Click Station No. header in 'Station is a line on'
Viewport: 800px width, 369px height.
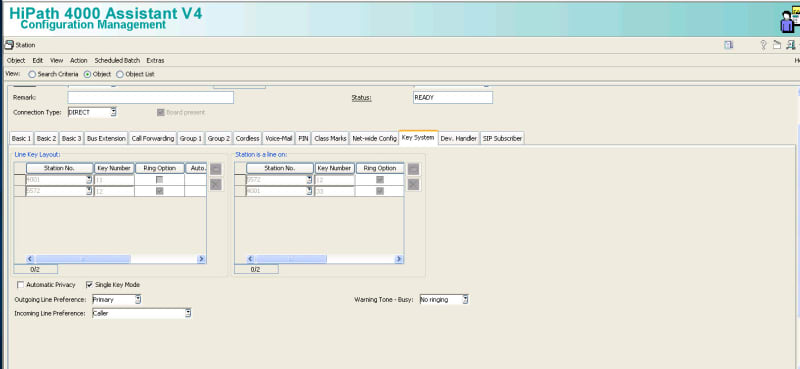pos(280,168)
